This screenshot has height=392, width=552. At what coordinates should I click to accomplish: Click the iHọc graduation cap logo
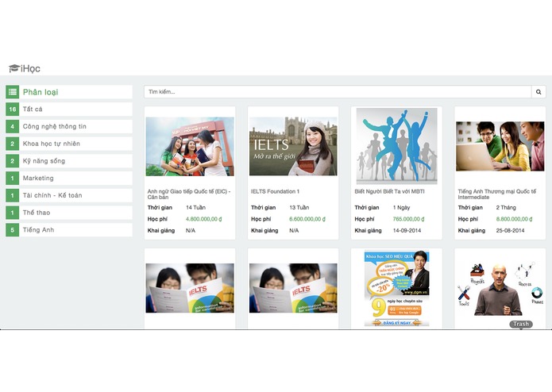click(x=25, y=68)
